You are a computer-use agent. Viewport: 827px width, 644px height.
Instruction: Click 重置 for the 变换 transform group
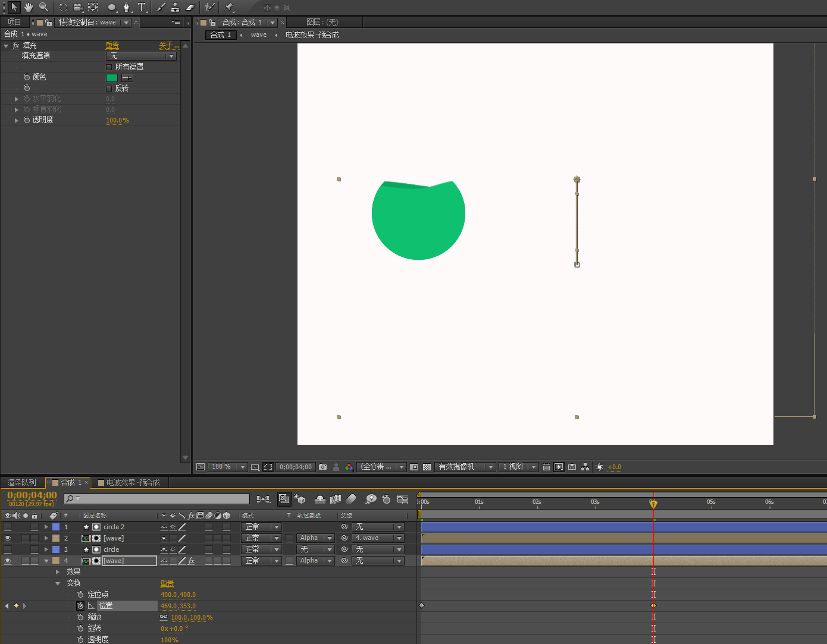pyautogui.click(x=167, y=583)
